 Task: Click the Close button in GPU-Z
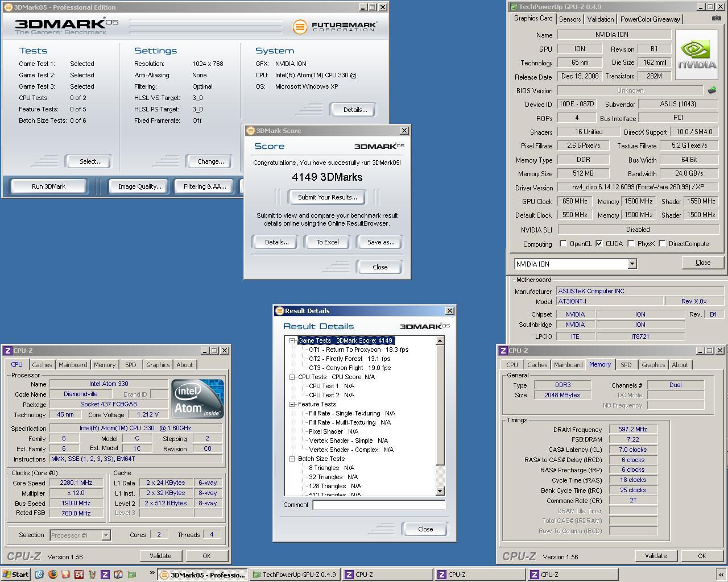click(702, 263)
